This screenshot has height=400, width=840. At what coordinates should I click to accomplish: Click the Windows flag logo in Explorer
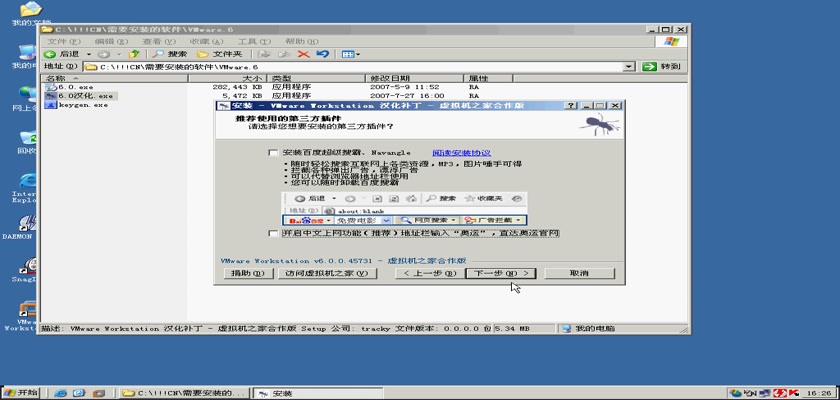point(671,41)
